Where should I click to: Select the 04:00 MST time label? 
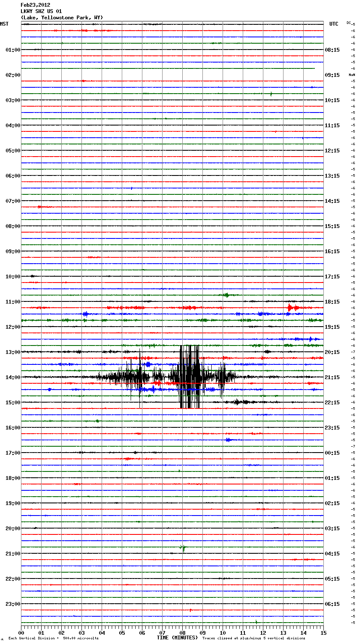point(13,126)
